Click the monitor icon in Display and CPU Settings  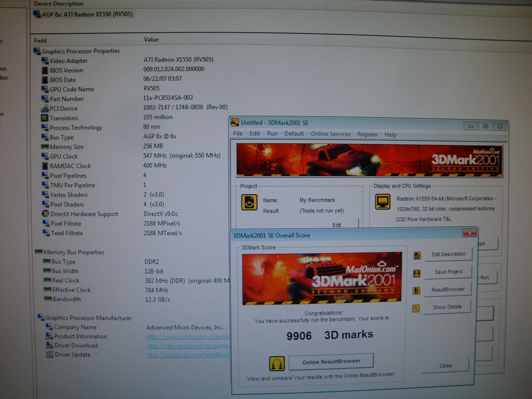[383, 202]
